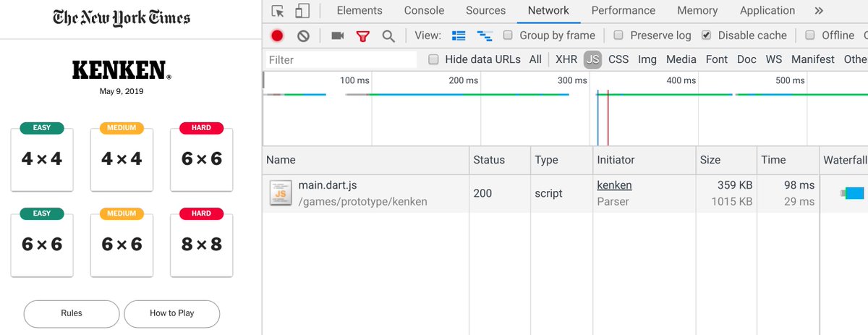Click the network Filter text field

[340, 59]
